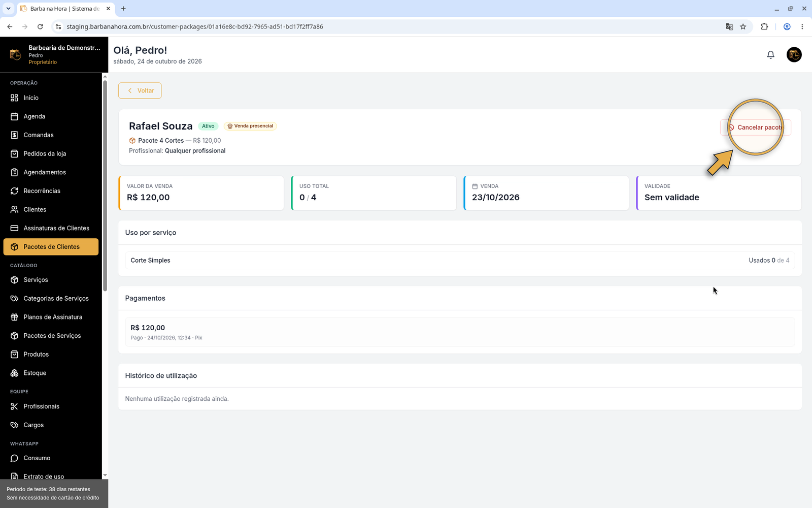Click the Estoque boxes icon
Image resolution: width=812 pixels, height=508 pixels.
[x=14, y=373]
